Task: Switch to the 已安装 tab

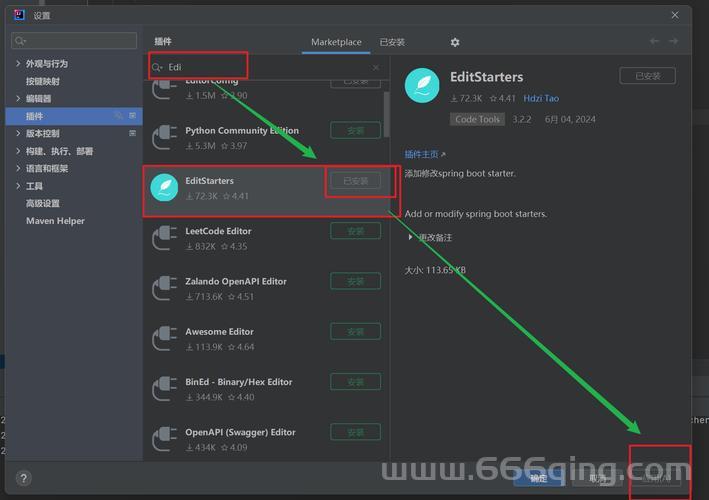Action: (x=392, y=42)
